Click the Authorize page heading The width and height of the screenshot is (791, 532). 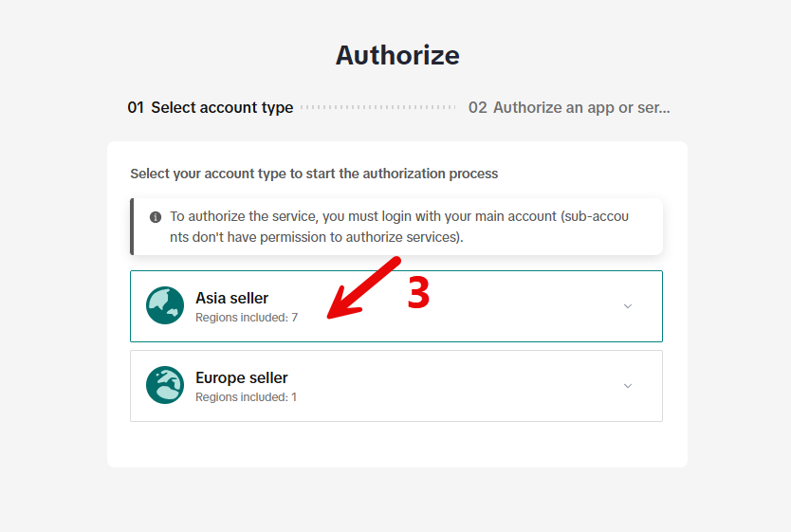tap(397, 55)
